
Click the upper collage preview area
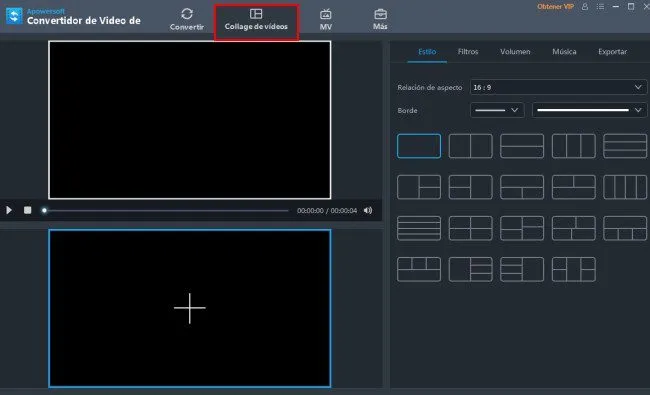(x=190, y=120)
